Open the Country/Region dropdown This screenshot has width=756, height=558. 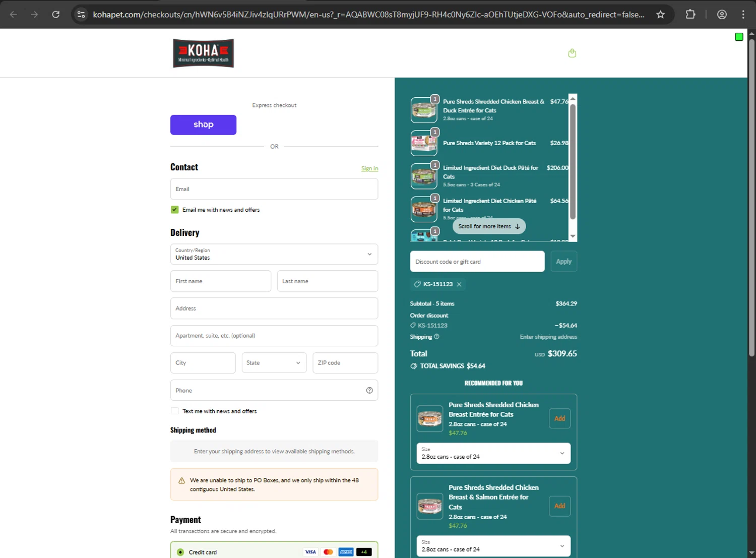tap(274, 255)
